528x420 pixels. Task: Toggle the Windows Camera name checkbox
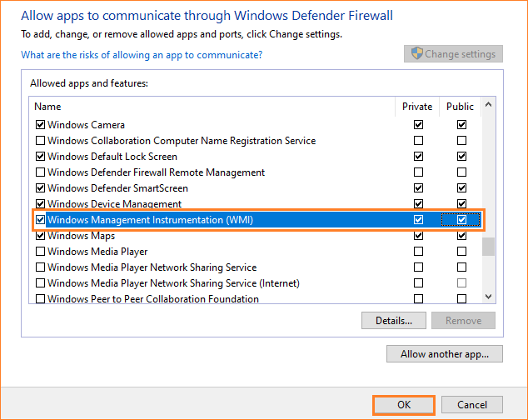pyautogui.click(x=41, y=125)
